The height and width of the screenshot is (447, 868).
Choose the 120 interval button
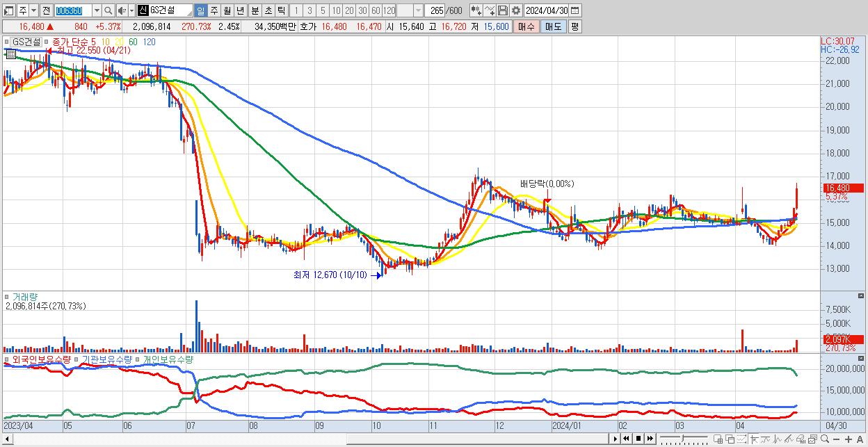coord(389,10)
